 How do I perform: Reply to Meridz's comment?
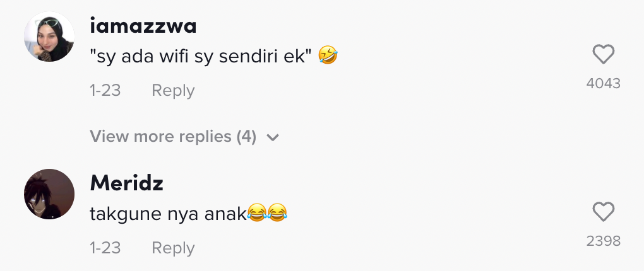pyautogui.click(x=173, y=248)
